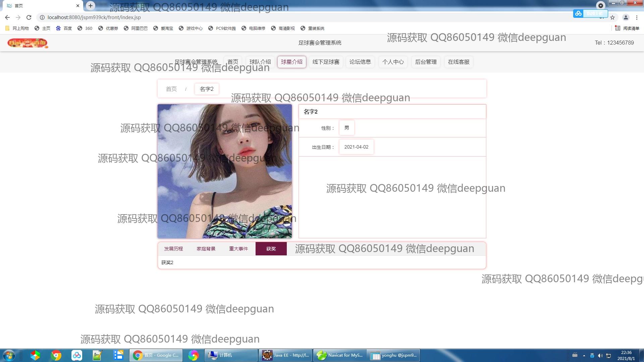The height and width of the screenshot is (362, 644).
Task: Click 首页 breadcrumb link
Action: point(171,89)
